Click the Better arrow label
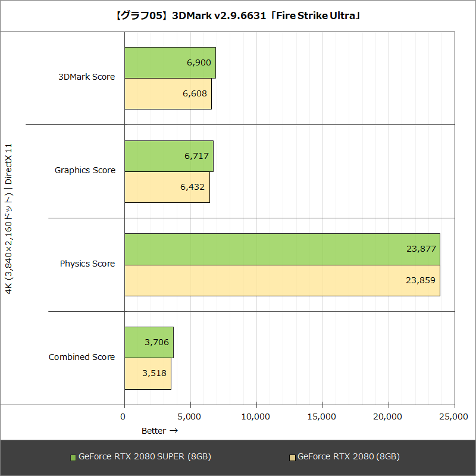The height and width of the screenshot is (476, 476). tap(160, 430)
